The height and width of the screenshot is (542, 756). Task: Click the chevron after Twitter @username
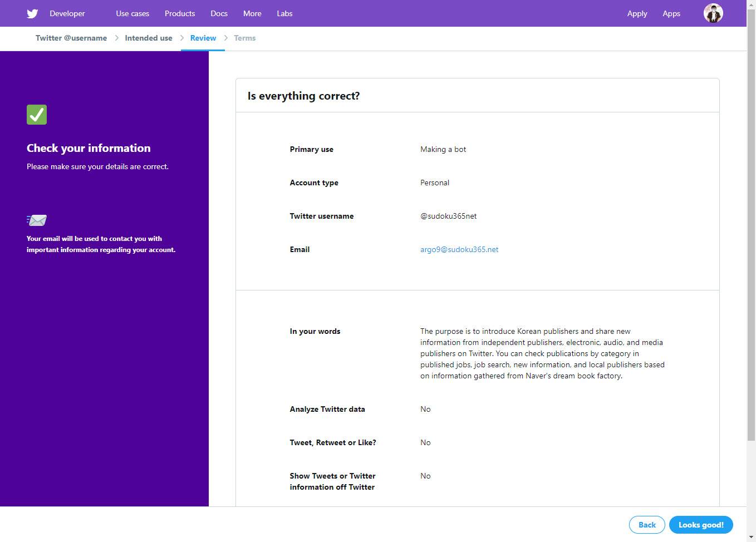point(116,38)
